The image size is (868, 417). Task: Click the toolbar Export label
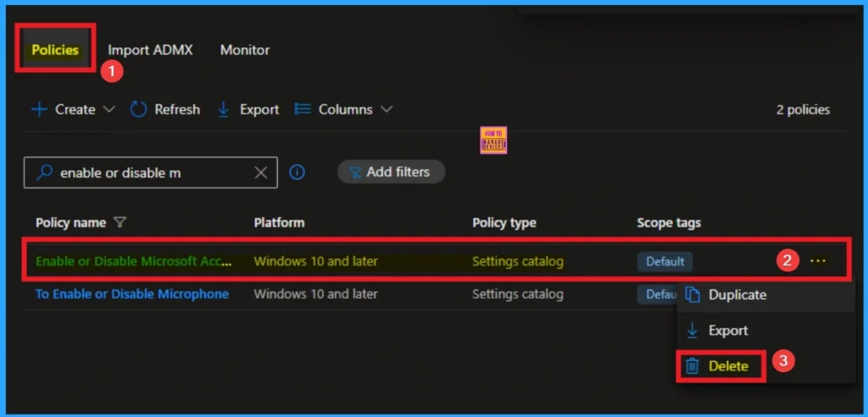(259, 109)
